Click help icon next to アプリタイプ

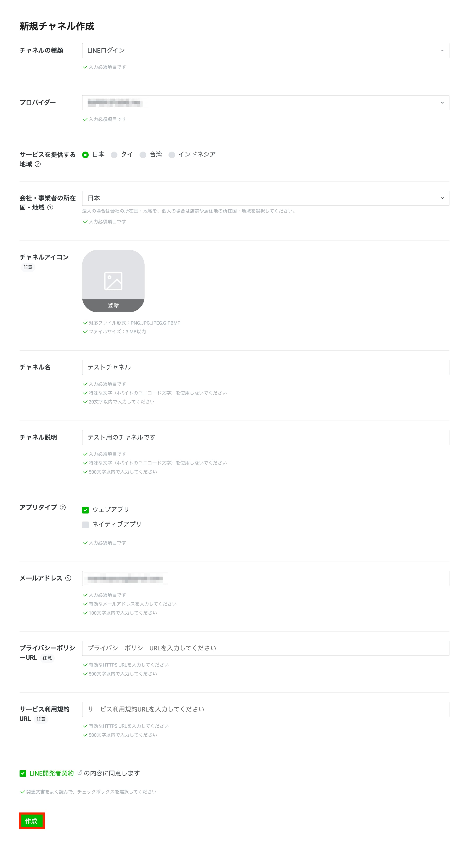click(x=63, y=507)
